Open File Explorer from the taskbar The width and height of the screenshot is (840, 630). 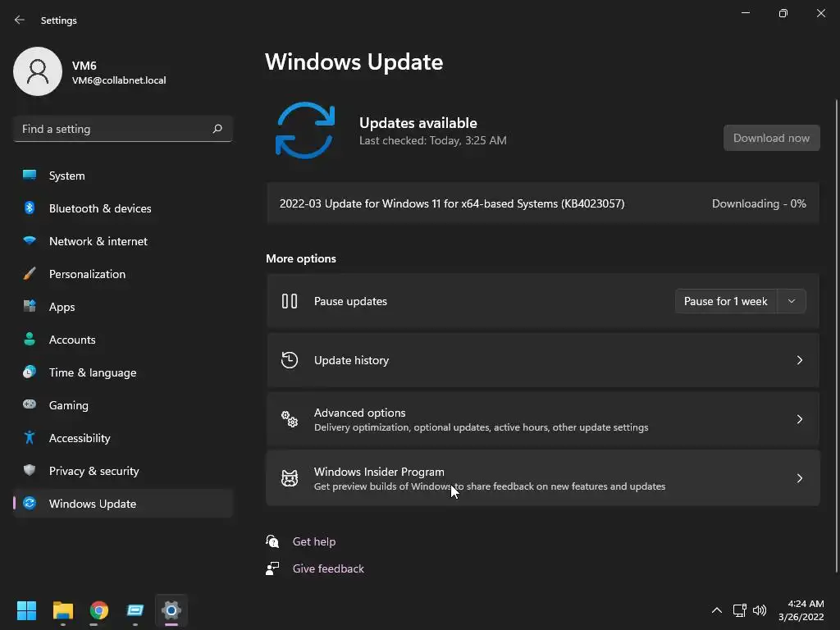62,610
